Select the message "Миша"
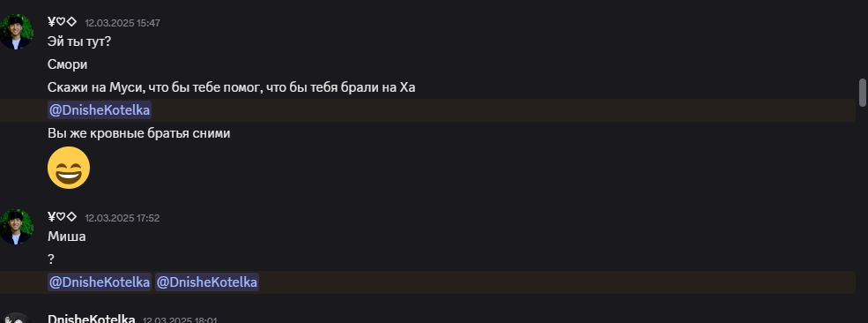868x323 pixels. pos(66,237)
